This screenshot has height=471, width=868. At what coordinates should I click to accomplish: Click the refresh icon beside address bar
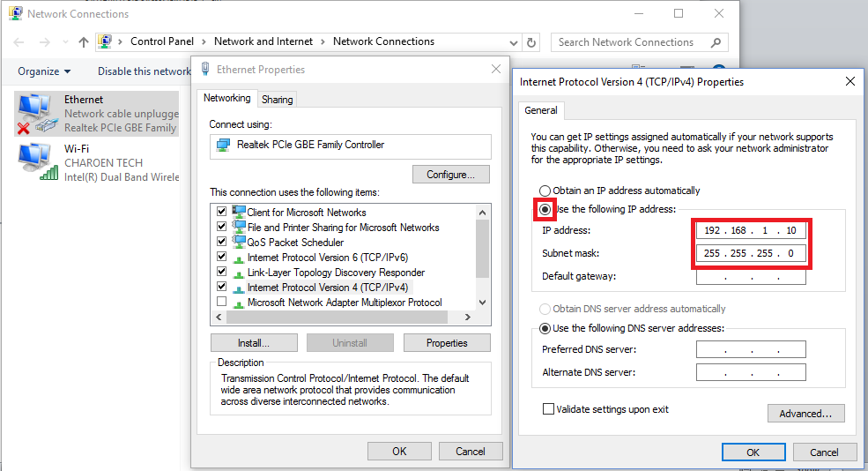pos(530,42)
